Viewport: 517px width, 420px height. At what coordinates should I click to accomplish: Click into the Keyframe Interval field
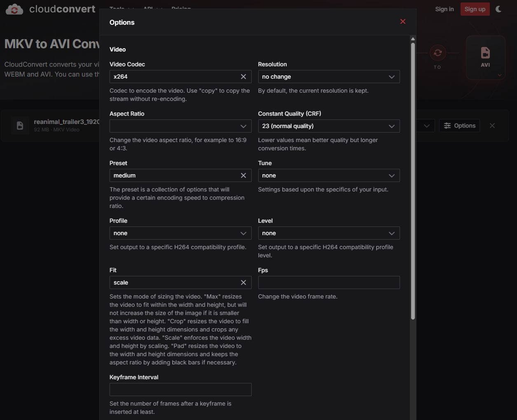(180, 390)
